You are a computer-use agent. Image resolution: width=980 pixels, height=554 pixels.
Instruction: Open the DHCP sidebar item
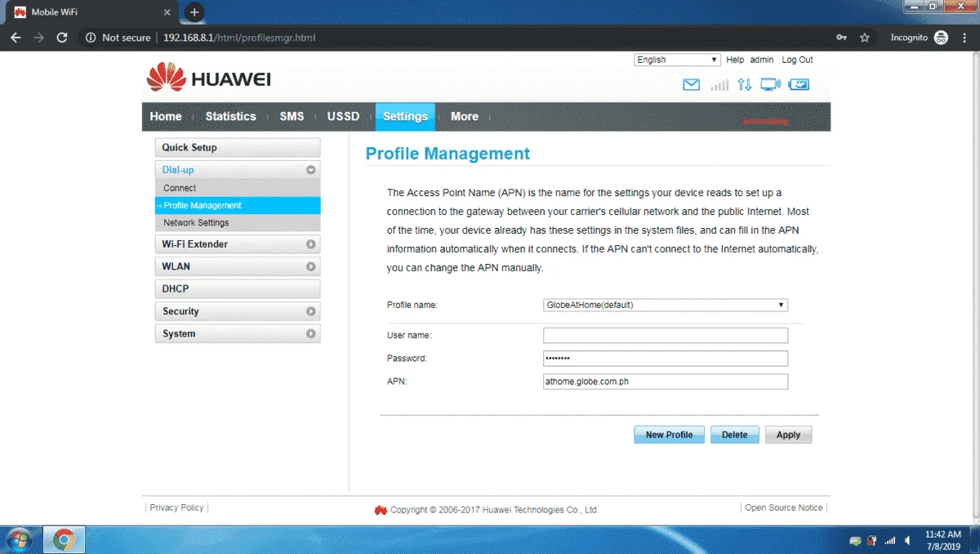pos(237,288)
